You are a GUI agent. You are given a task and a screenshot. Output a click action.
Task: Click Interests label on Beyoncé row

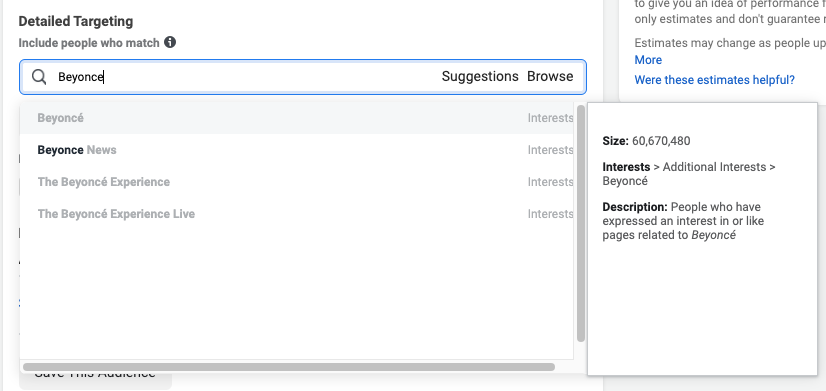550,118
